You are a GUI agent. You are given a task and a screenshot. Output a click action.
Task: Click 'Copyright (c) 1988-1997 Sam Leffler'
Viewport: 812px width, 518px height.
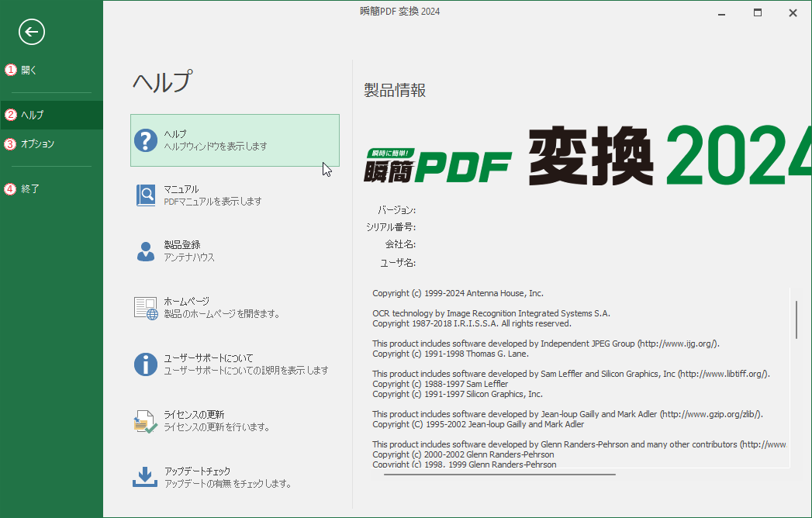[441, 384]
